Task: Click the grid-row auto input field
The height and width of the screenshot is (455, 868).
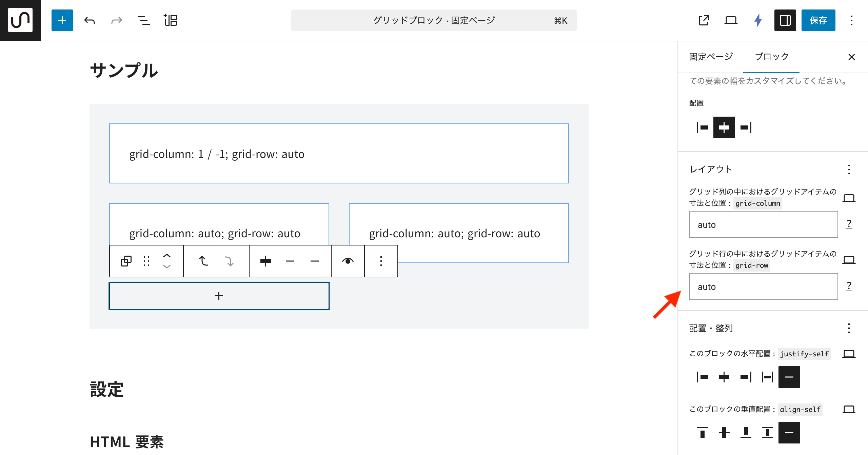Action: coord(763,286)
